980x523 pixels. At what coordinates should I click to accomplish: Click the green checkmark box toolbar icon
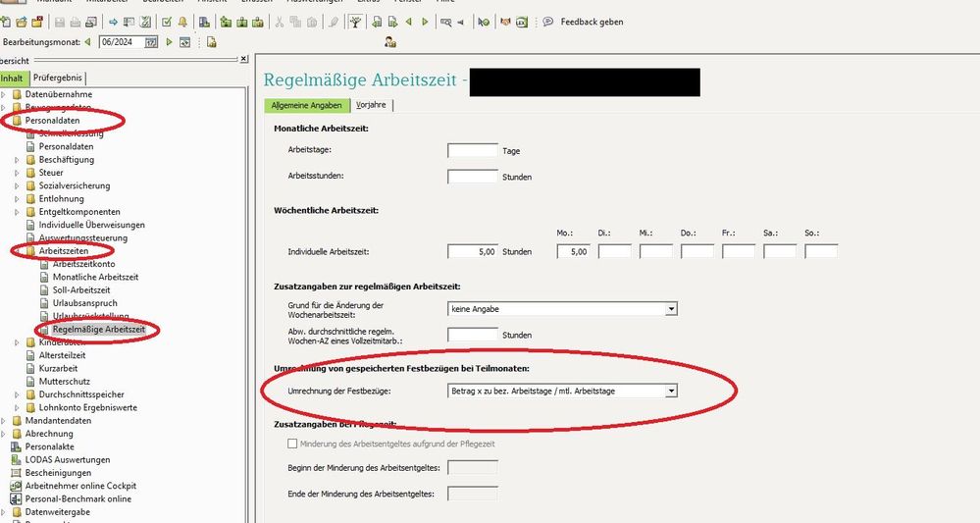click(166, 22)
